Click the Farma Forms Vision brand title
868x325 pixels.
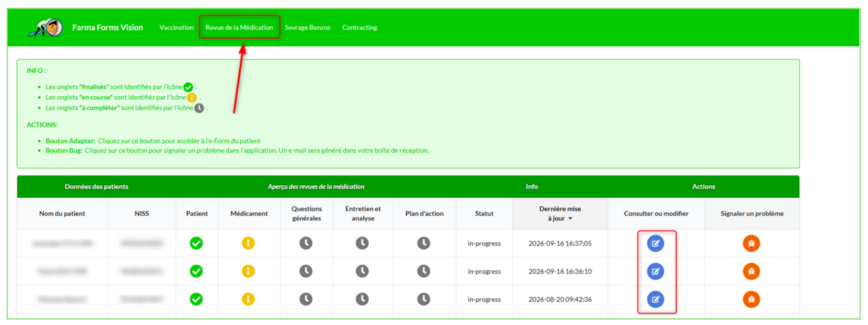(108, 27)
